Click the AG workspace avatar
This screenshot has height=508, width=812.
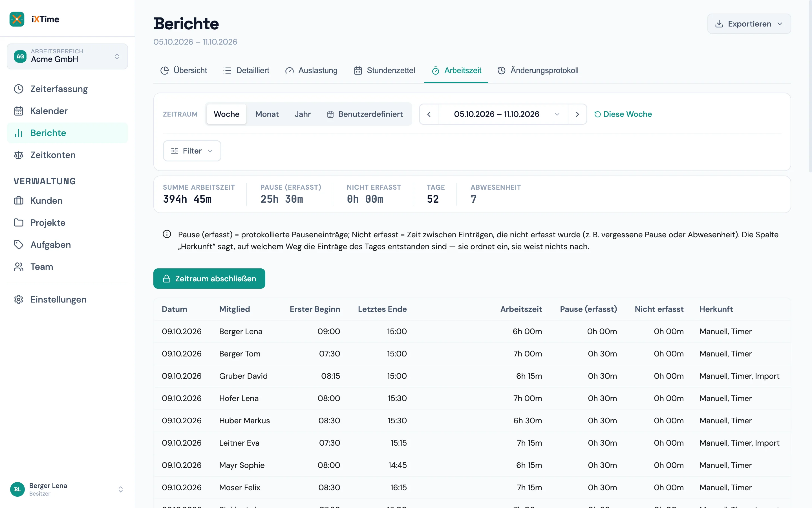point(20,56)
